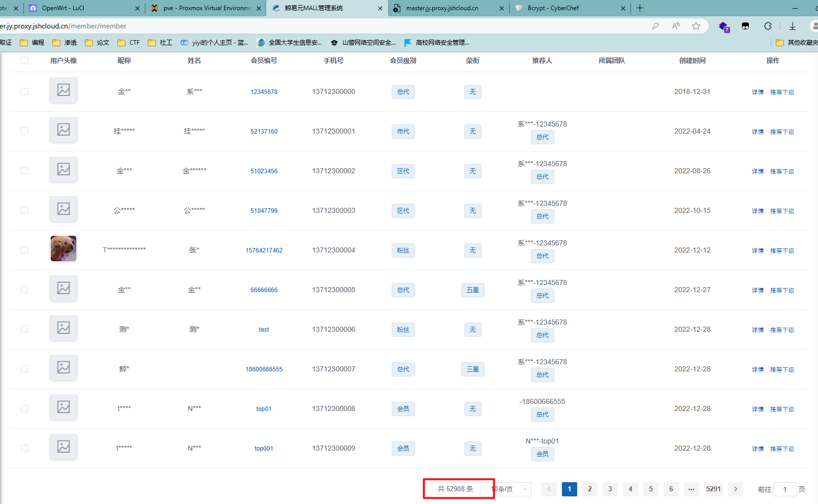Open yiyi的个人主页 bookmark
The image size is (818, 504).
[214, 43]
